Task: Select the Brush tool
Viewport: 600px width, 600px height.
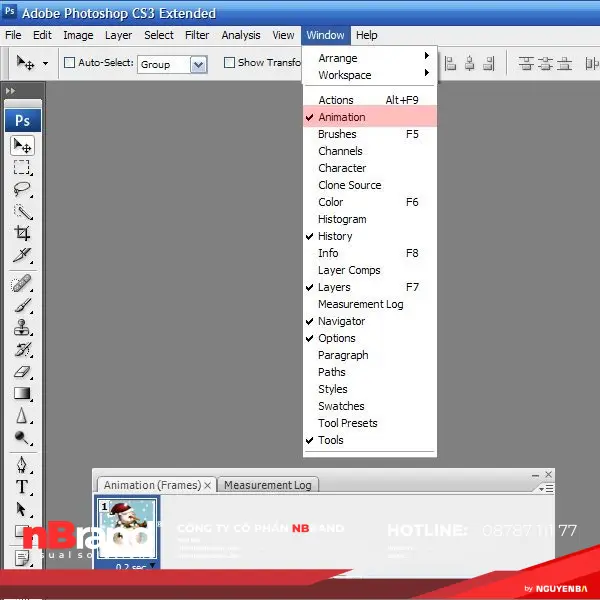Action: tap(22, 305)
